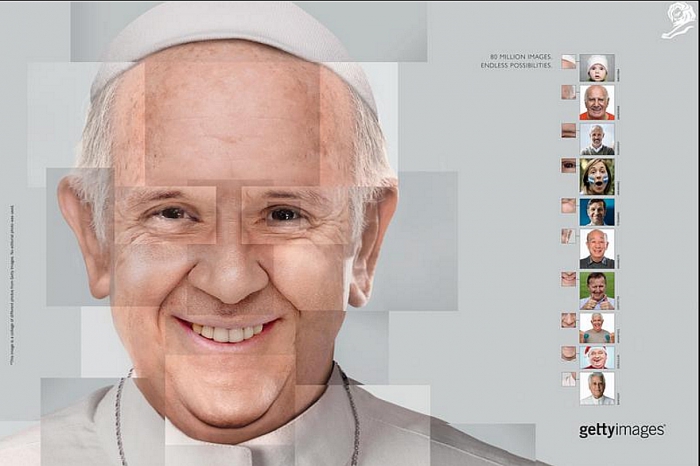
Task: Open the baby in white hat thumbnail
Action: [x=597, y=67]
